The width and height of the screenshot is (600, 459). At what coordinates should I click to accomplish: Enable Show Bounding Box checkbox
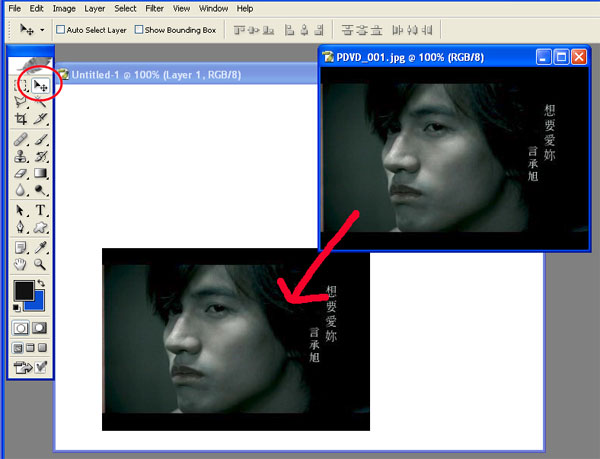click(x=139, y=29)
